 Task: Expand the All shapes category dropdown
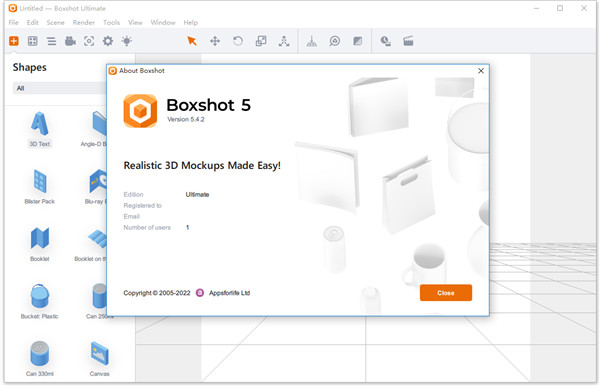60,88
